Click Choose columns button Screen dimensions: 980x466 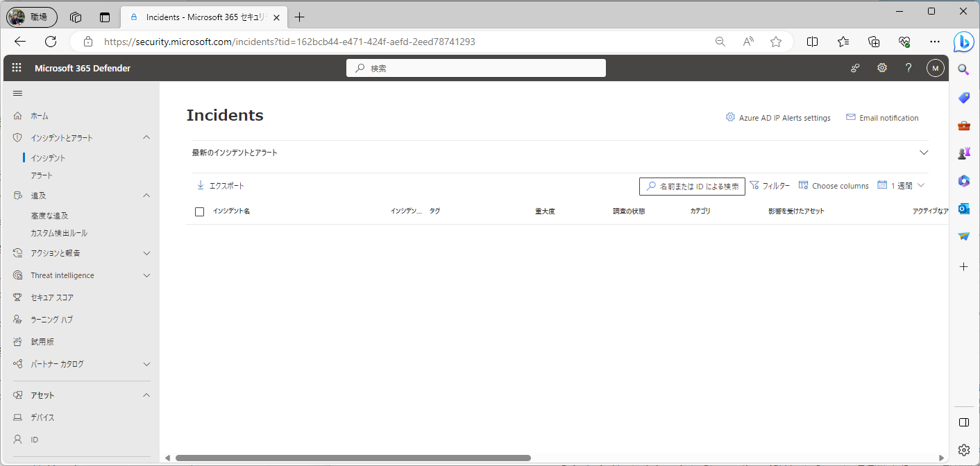pos(834,186)
